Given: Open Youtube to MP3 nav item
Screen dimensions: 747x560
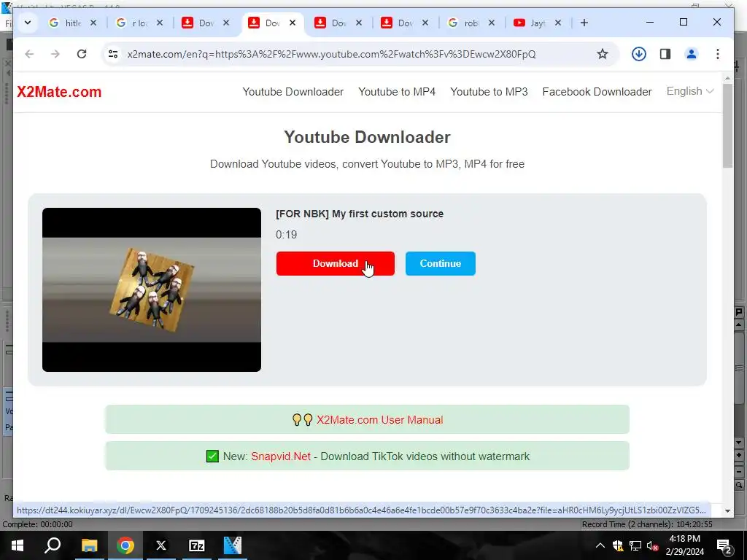Looking at the screenshot, I should point(489,91).
